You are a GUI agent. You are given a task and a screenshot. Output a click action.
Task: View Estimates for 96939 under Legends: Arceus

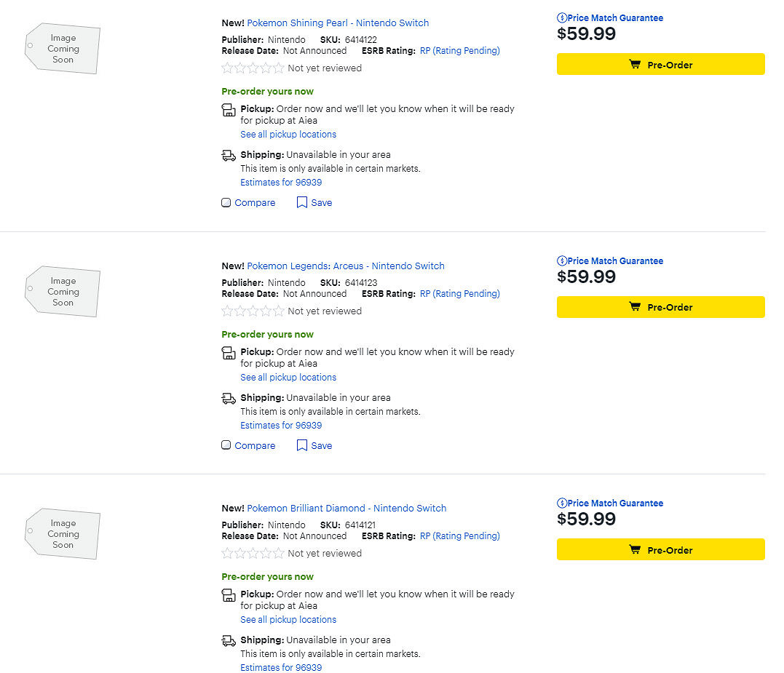click(x=281, y=426)
